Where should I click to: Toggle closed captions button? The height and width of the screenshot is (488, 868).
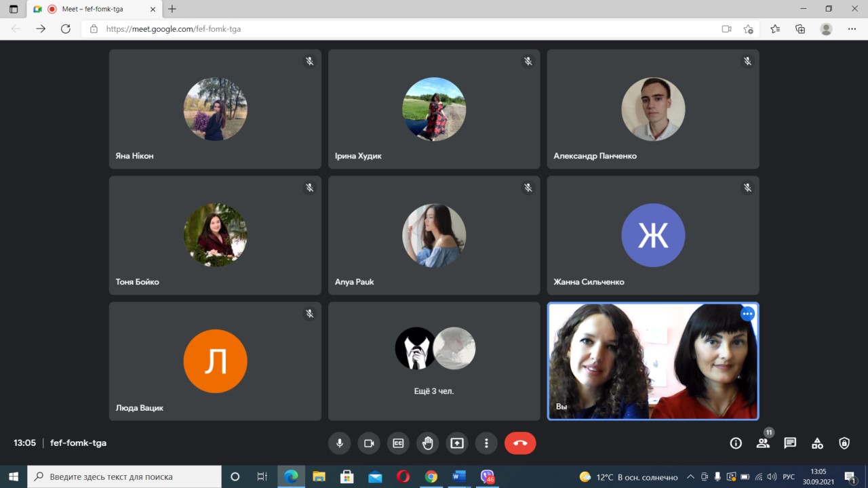click(398, 443)
